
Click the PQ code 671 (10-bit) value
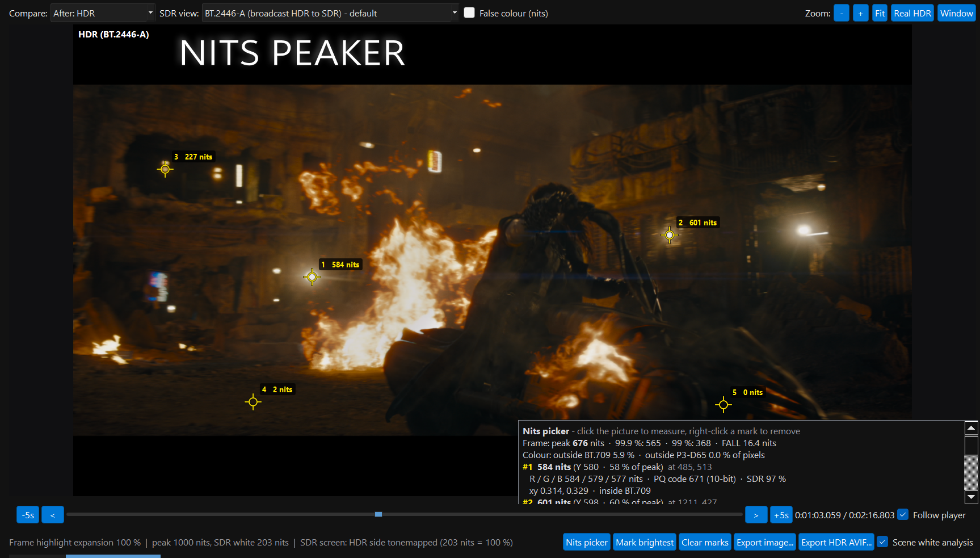(x=695, y=479)
